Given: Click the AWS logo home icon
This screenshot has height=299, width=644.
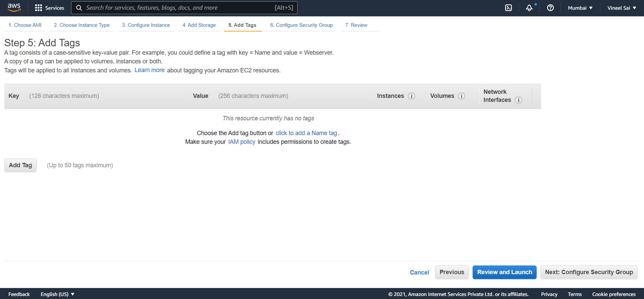Looking at the screenshot, I should tap(14, 8).
